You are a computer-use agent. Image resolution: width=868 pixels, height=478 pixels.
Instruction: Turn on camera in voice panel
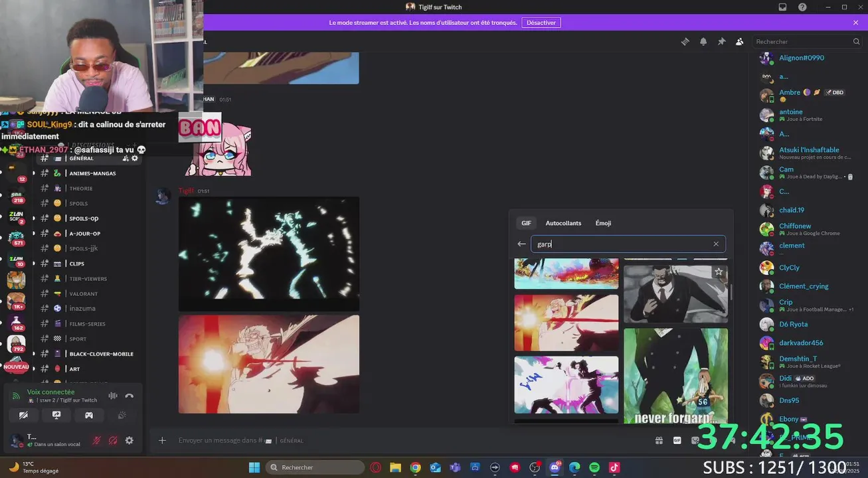pos(24,415)
